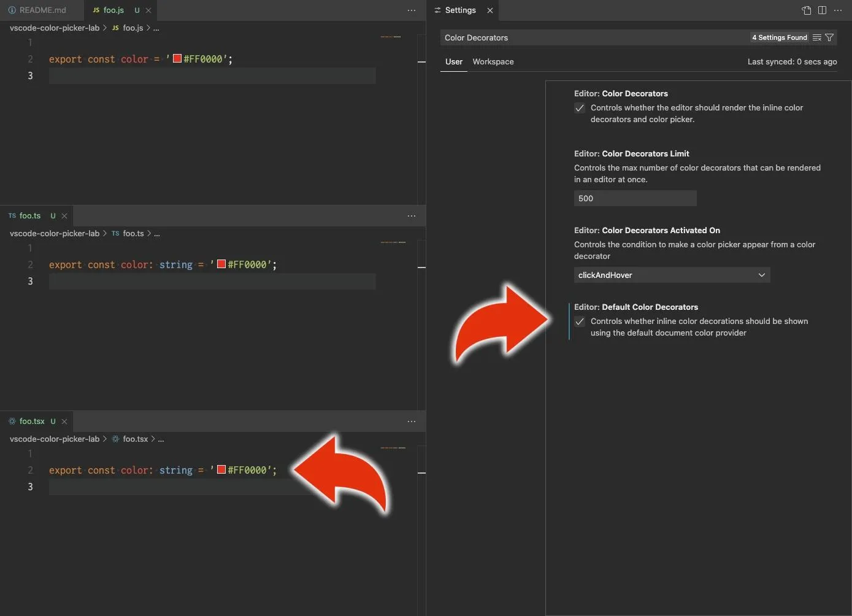Click red color swatch in foo.tsx
This screenshot has height=616, width=852.
pos(221,470)
